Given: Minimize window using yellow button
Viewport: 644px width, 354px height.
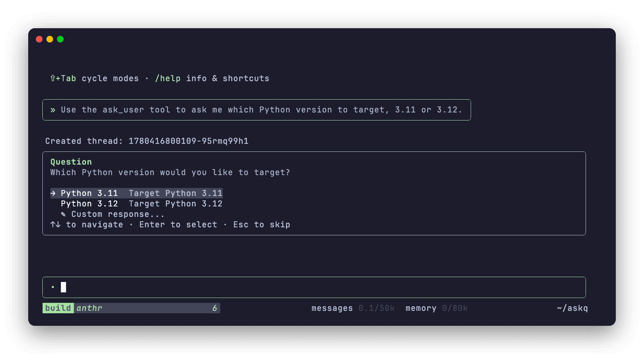Looking at the screenshot, I should coord(50,39).
